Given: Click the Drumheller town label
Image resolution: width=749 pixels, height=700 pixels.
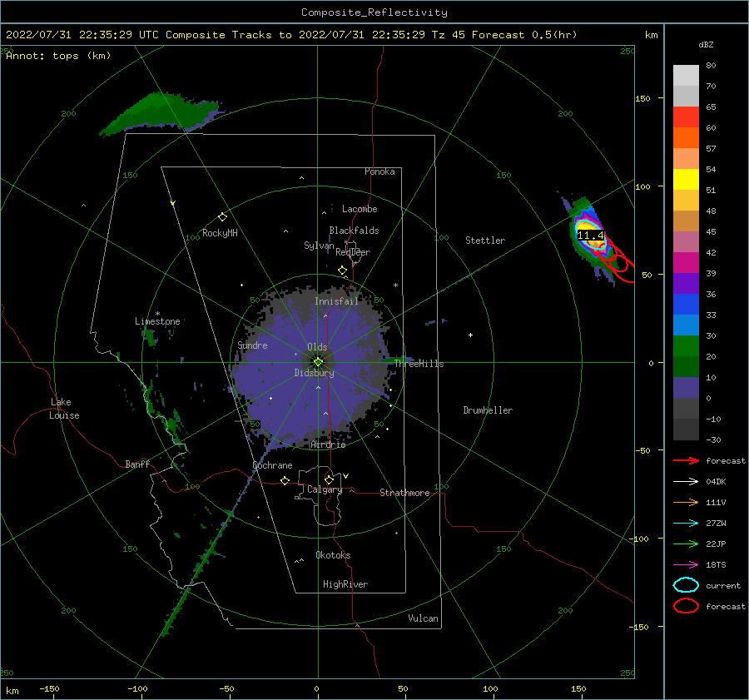Looking at the screenshot, I should [488, 410].
